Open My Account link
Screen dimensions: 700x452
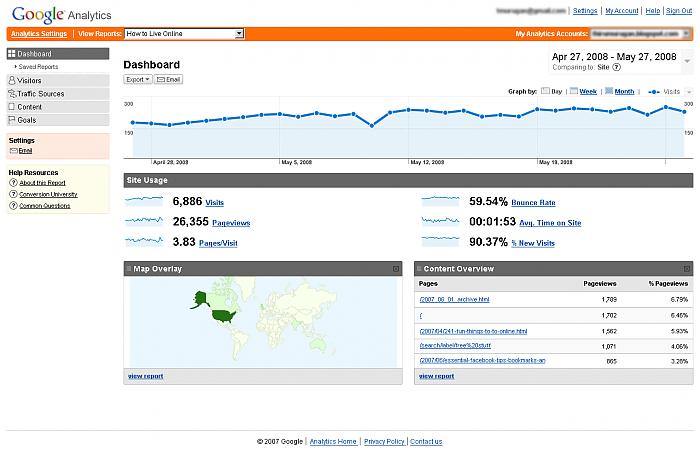coord(621,11)
